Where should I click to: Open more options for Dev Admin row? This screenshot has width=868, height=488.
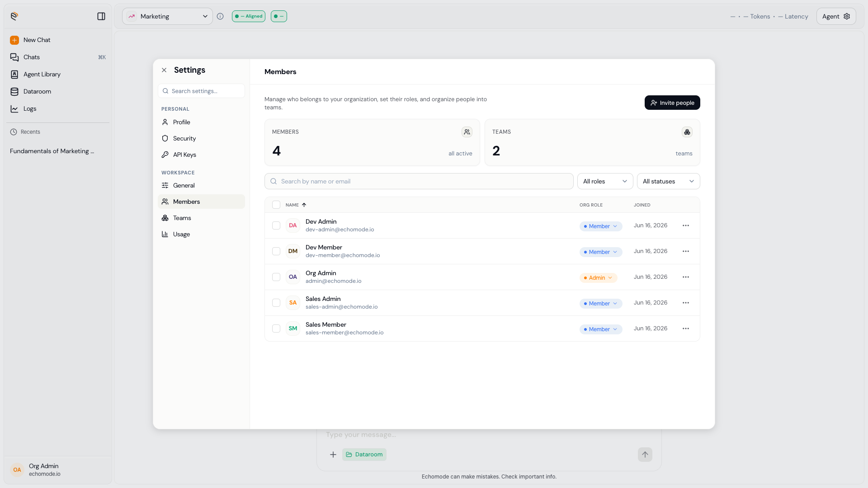click(686, 225)
